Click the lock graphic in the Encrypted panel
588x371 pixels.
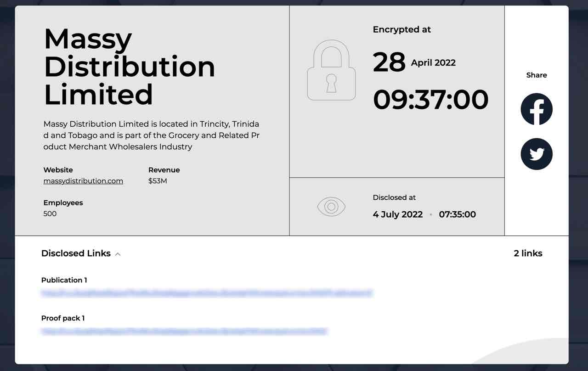click(331, 70)
